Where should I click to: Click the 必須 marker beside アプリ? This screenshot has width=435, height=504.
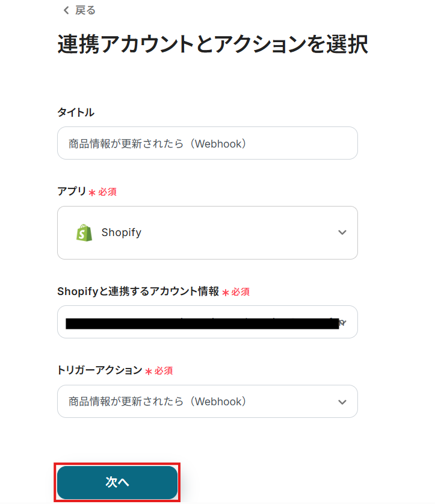click(x=107, y=192)
